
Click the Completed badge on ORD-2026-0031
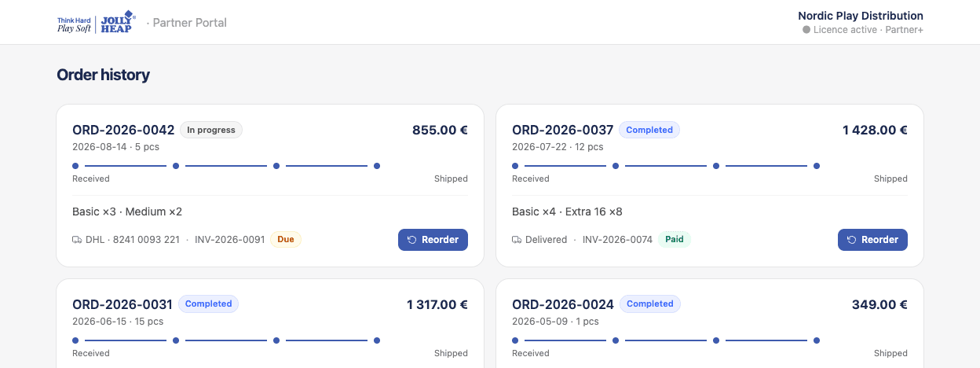[208, 304]
